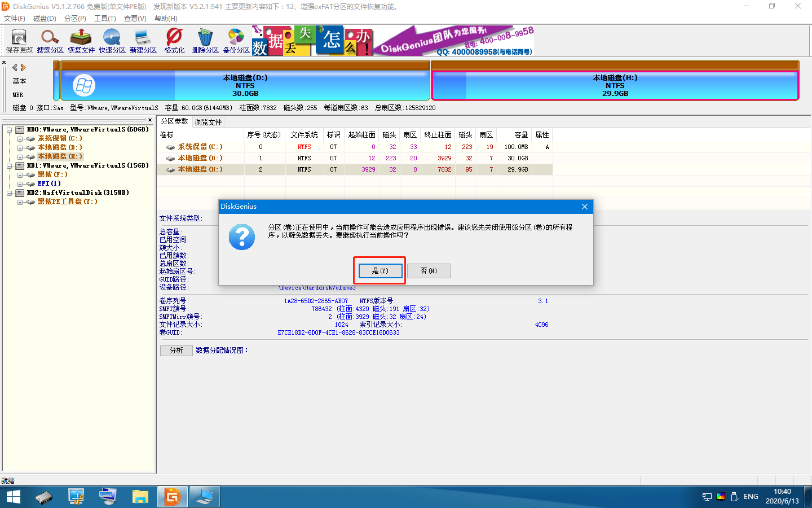This screenshot has height=508, width=812.
Task: Expand 本地磁盘(D:) node in the disk tree
Action: [x=20, y=148]
